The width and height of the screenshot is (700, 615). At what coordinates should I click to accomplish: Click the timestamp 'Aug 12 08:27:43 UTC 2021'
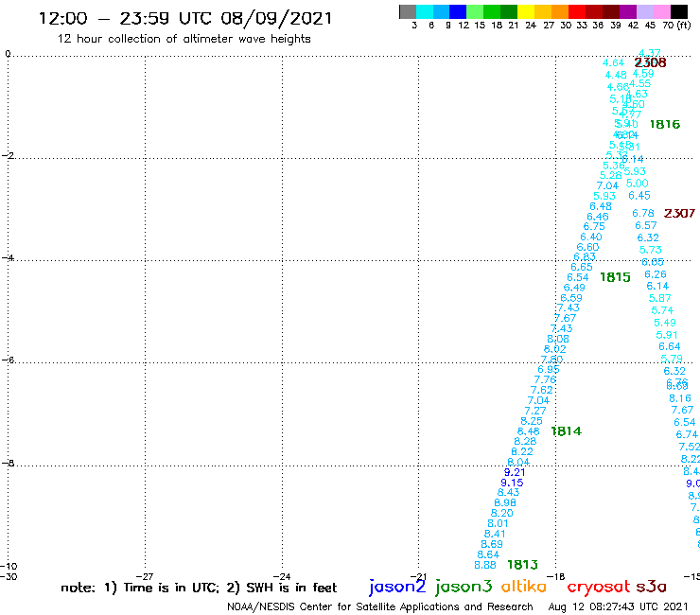(619, 607)
